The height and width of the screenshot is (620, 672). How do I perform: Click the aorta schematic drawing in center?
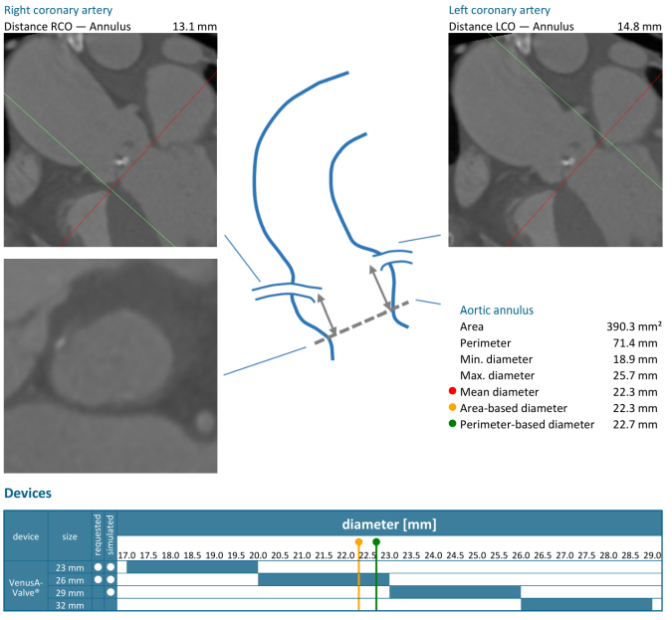coord(329,219)
